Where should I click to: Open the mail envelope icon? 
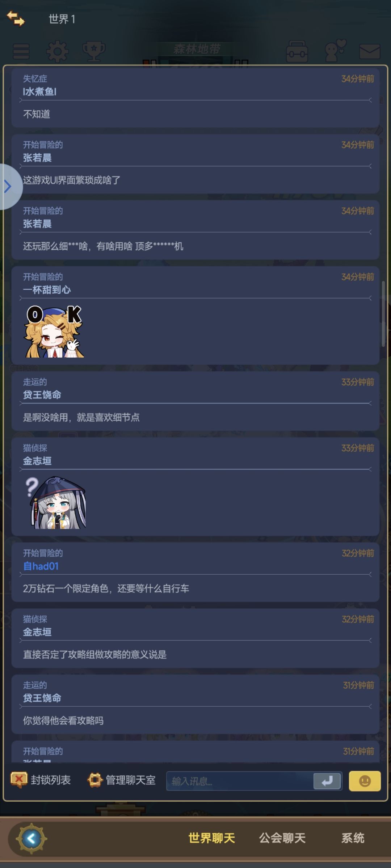pos(370,52)
